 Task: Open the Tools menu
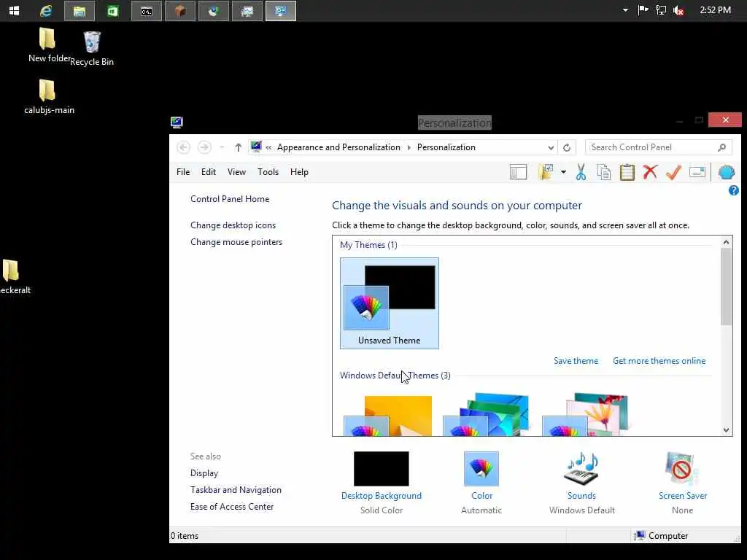[268, 172]
